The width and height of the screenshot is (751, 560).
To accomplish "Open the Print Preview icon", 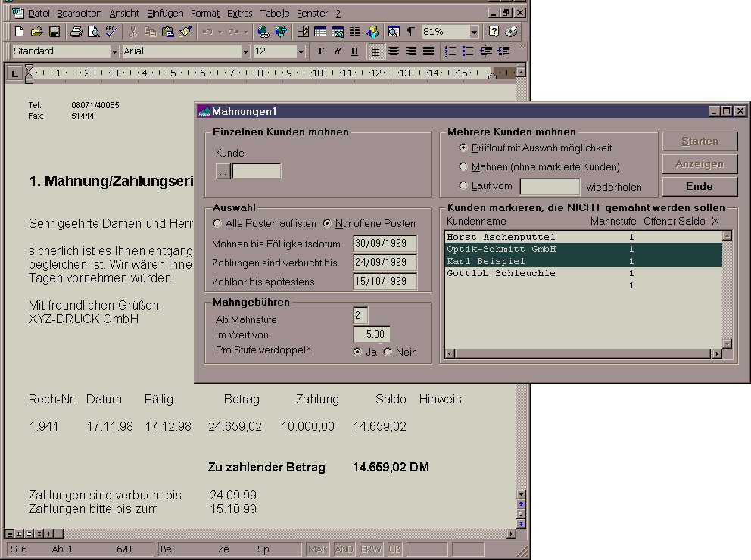I will (x=93, y=32).
